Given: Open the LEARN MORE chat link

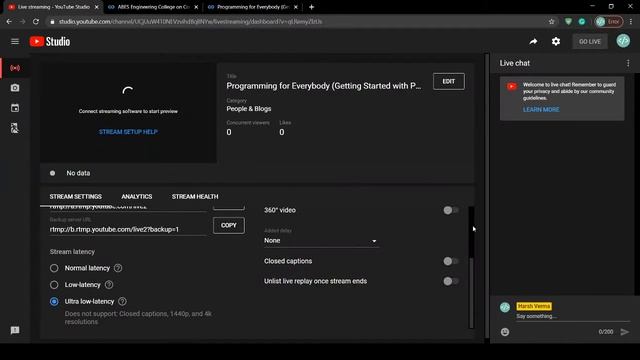Looking at the screenshot, I should point(541,109).
